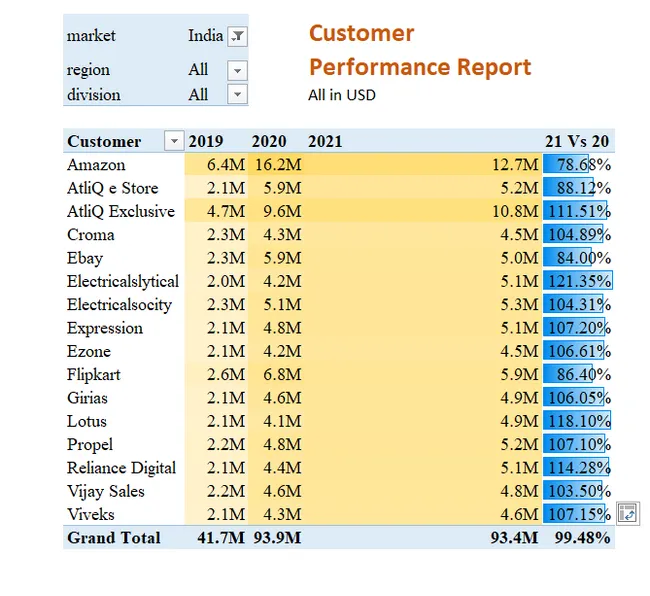
Task: Click the division filter label
Action: point(94,94)
